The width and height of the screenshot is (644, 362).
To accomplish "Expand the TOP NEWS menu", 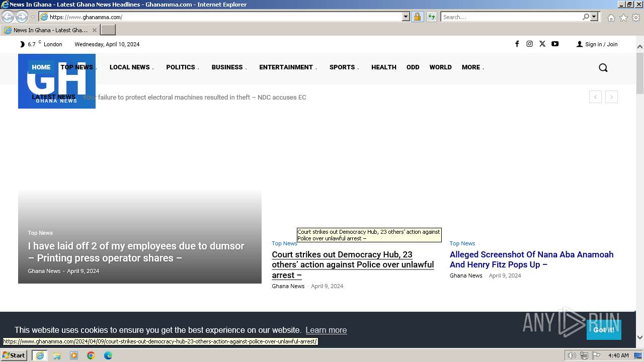I will (78, 67).
